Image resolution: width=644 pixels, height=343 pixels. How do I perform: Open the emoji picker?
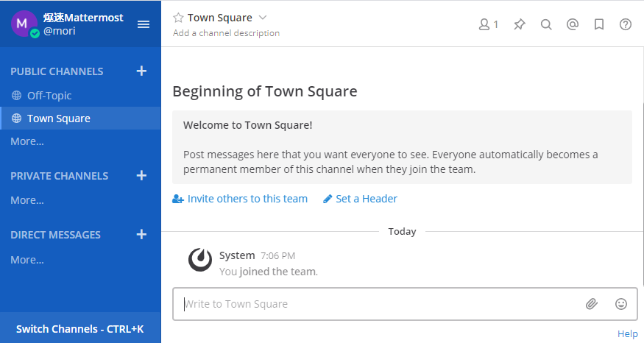tap(621, 304)
